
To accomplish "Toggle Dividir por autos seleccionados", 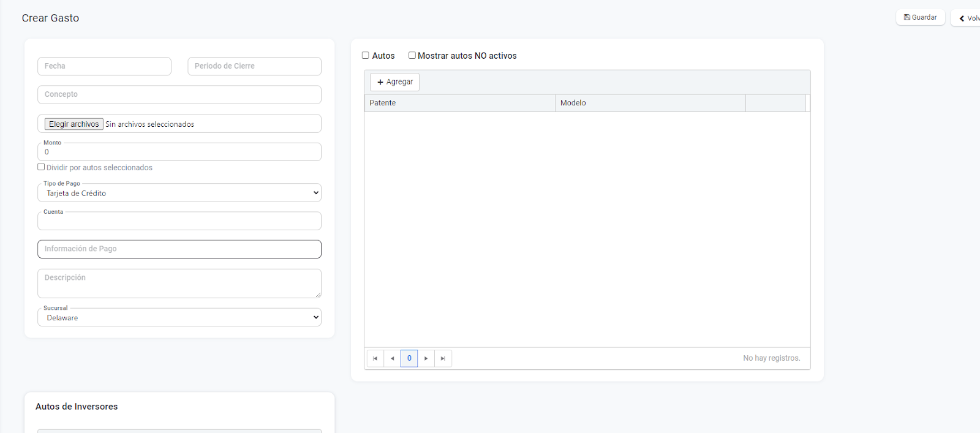I will click(41, 167).
